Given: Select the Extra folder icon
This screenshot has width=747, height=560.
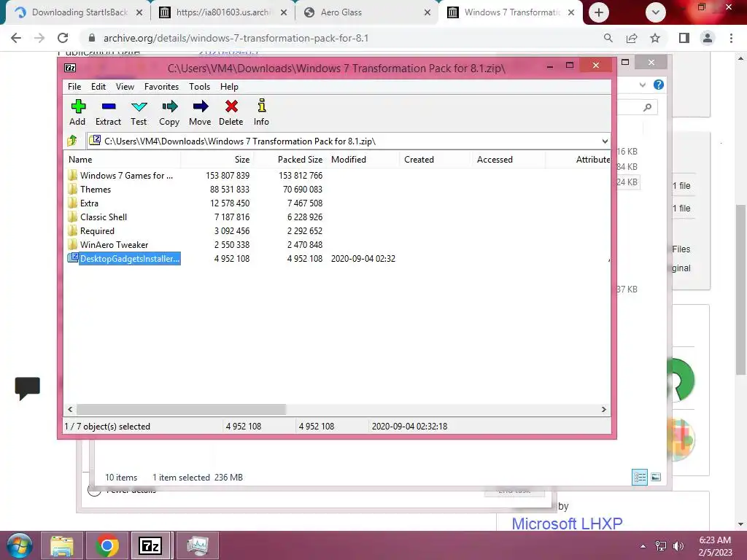Looking at the screenshot, I should coord(72,203).
